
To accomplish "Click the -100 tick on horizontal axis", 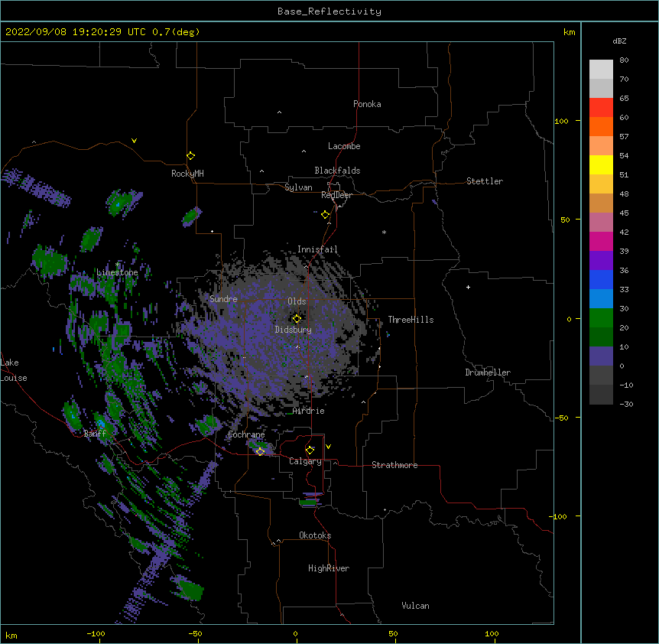I will point(96,634).
